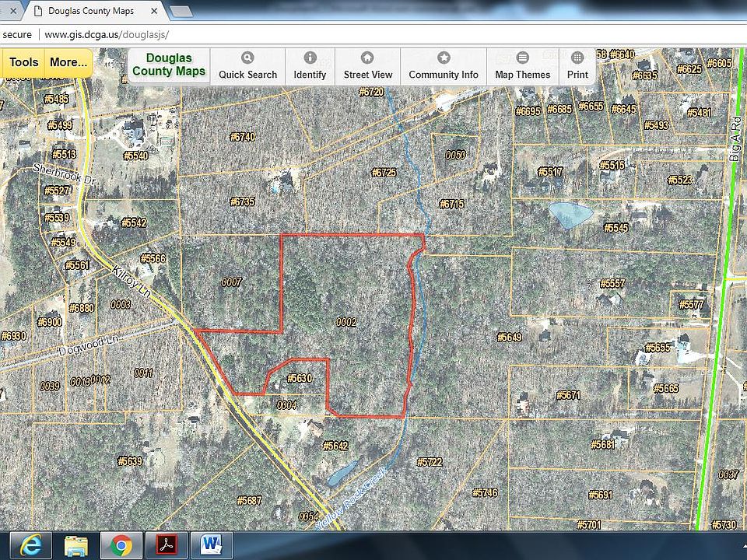Open the Tools button
Image resolution: width=747 pixels, height=560 pixels.
coord(23,62)
